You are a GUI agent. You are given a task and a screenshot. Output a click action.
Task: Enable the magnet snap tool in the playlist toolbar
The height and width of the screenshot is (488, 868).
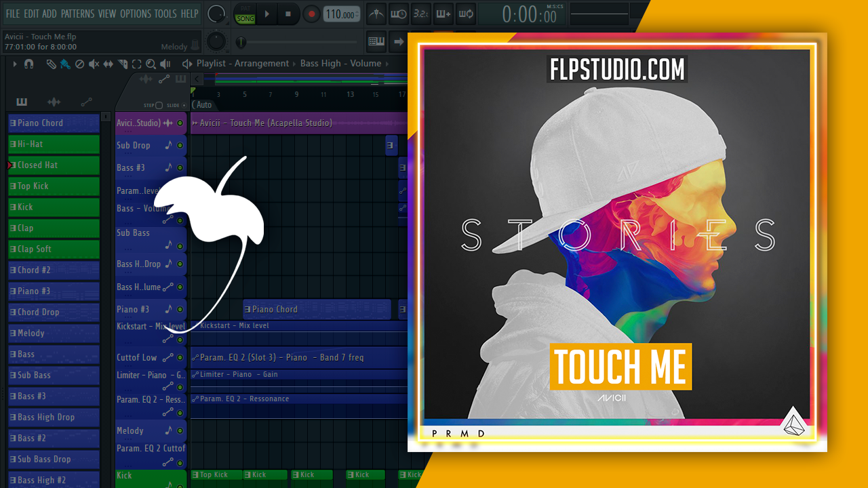[28, 64]
